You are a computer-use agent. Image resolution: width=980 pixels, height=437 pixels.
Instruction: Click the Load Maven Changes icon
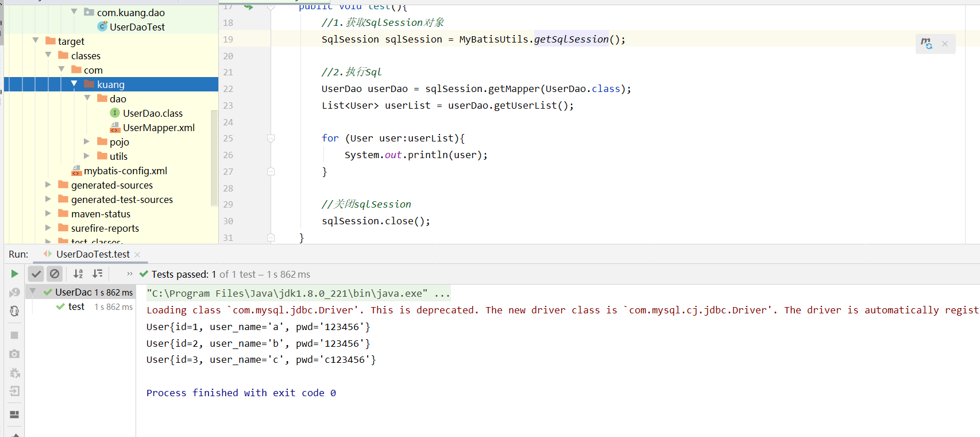927,44
